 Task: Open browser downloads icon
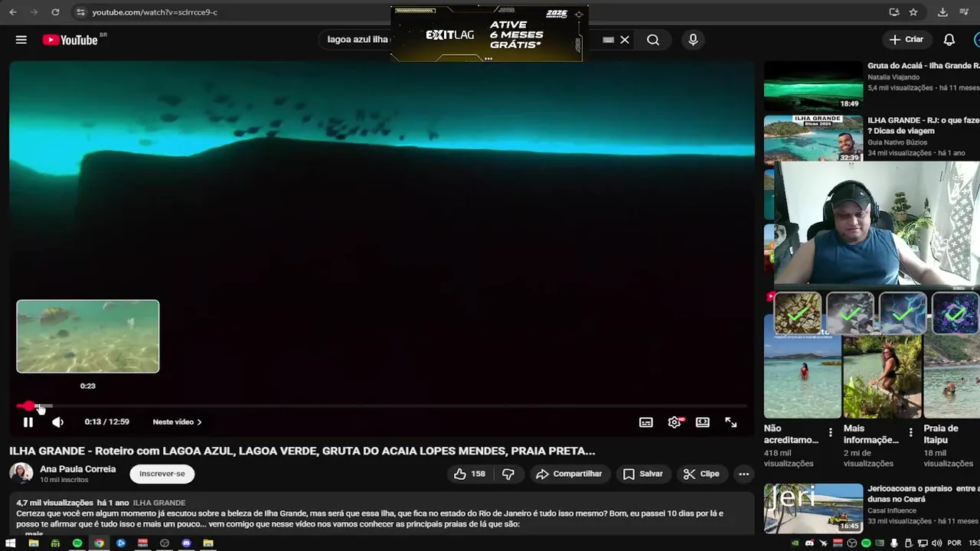click(x=942, y=12)
